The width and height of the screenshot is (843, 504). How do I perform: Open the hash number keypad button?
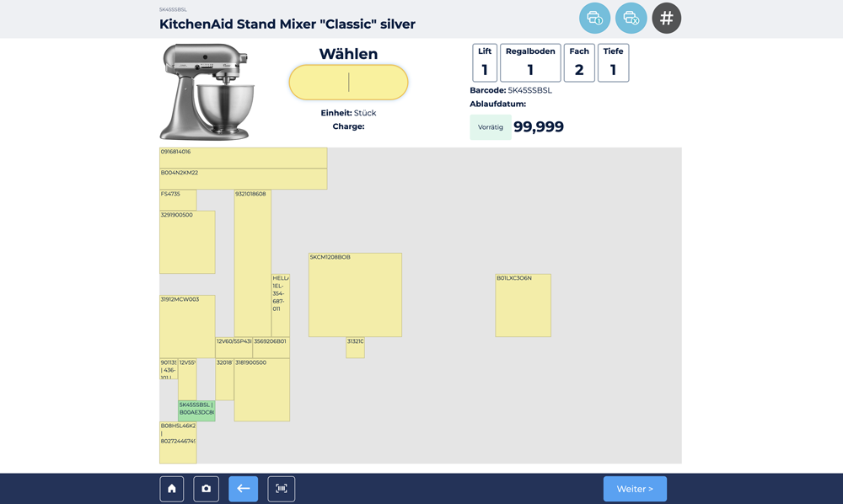tap(666, 19)
